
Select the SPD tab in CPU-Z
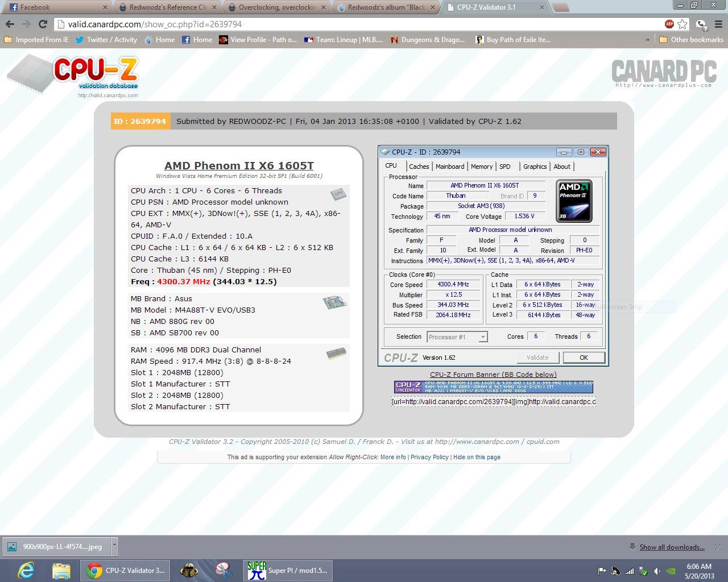point(505,167)
